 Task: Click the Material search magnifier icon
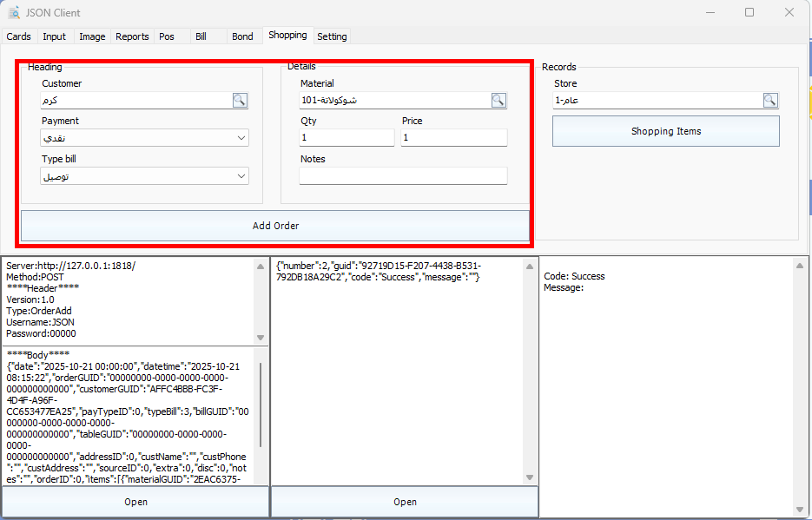pyautogui.click(x=498, y=101)
